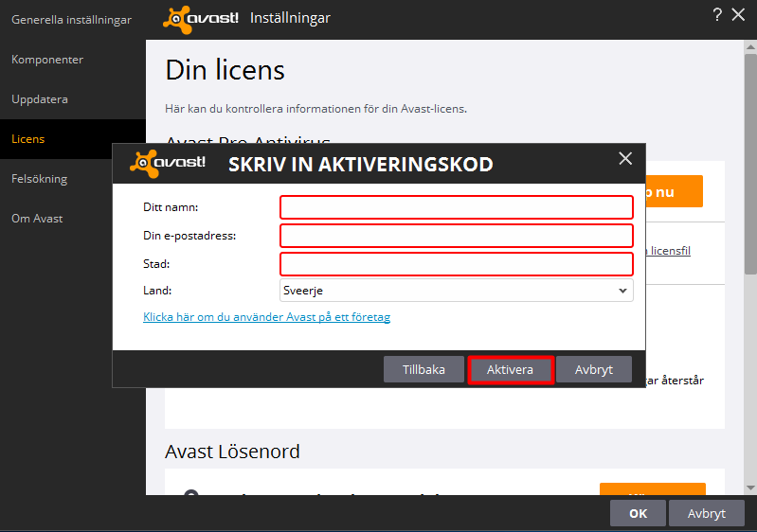Open the Komponenter settings section
This screenshot has width=757, height=532.
point(47,60)
